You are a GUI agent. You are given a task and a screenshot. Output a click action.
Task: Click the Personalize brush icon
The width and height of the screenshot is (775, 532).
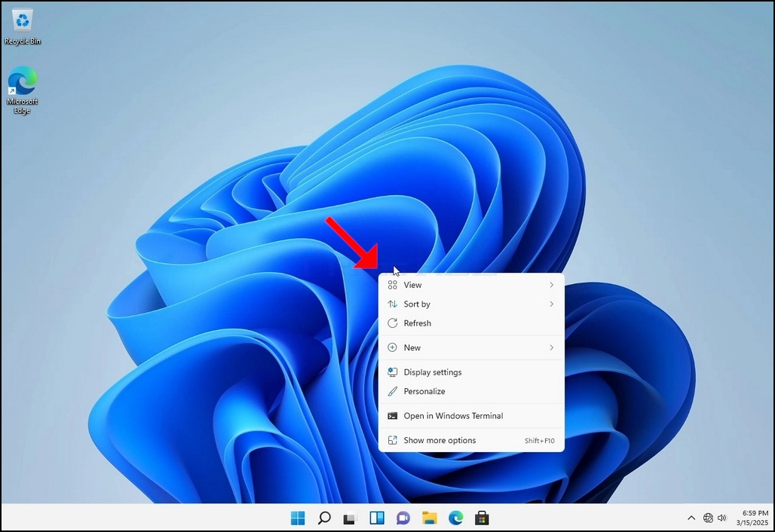tap(393, 391)
